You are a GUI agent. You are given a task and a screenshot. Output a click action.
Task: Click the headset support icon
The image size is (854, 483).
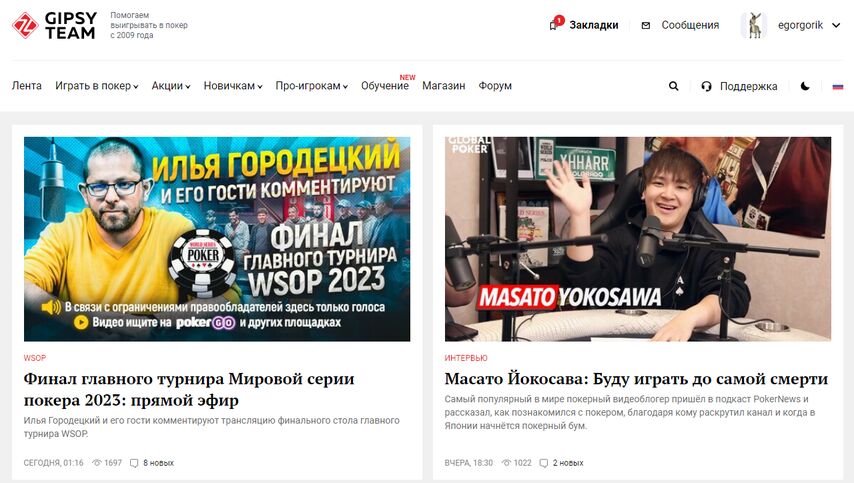[x=706, y=86]
